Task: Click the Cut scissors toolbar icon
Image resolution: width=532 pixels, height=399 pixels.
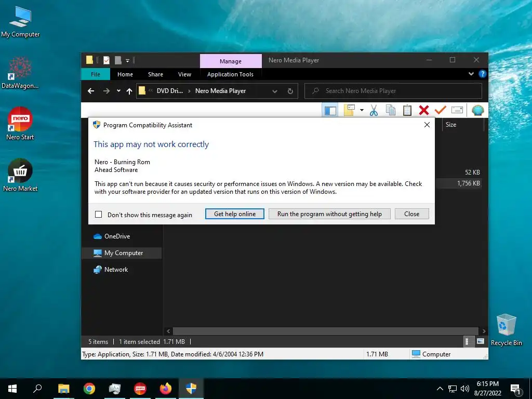Action: point(374,110)
